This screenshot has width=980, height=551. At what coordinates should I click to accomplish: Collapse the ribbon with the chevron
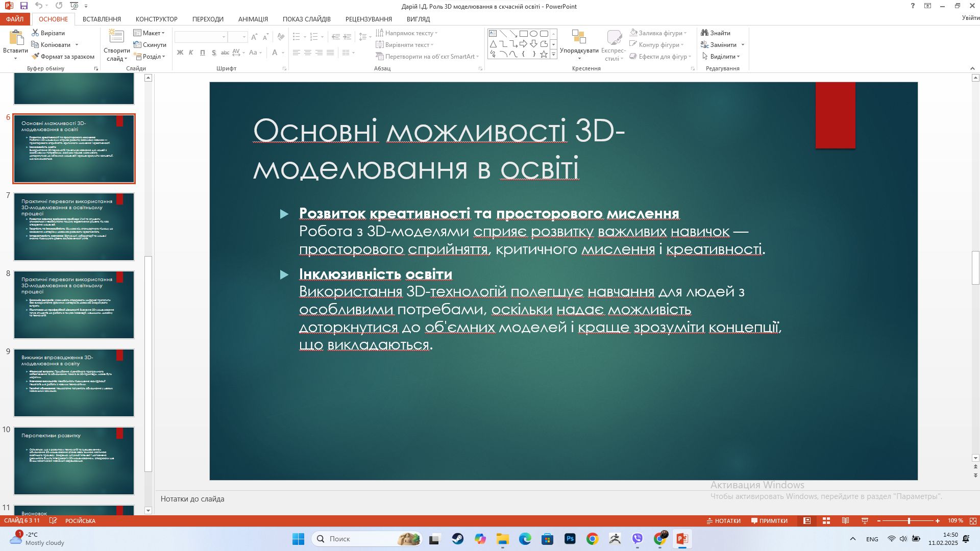(972, 68)
